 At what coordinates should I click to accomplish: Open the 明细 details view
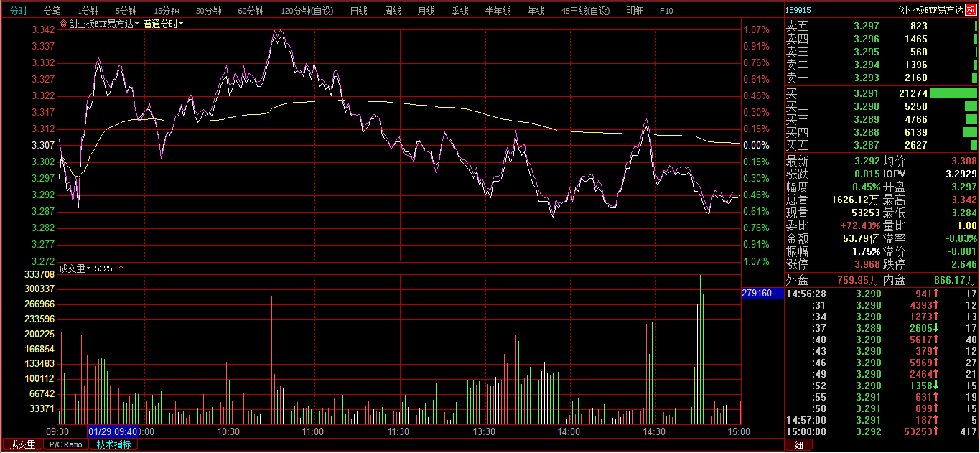(635, 11)
